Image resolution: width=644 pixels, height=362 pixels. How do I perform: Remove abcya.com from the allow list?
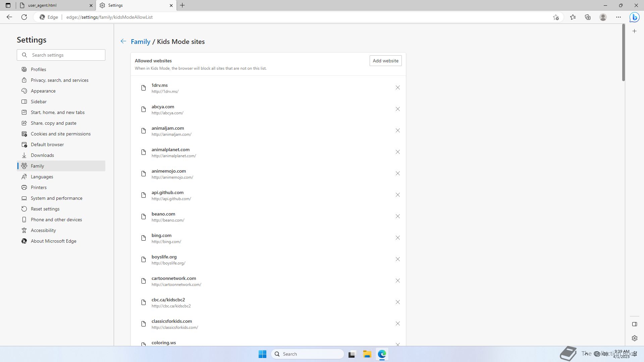(397, 109)
